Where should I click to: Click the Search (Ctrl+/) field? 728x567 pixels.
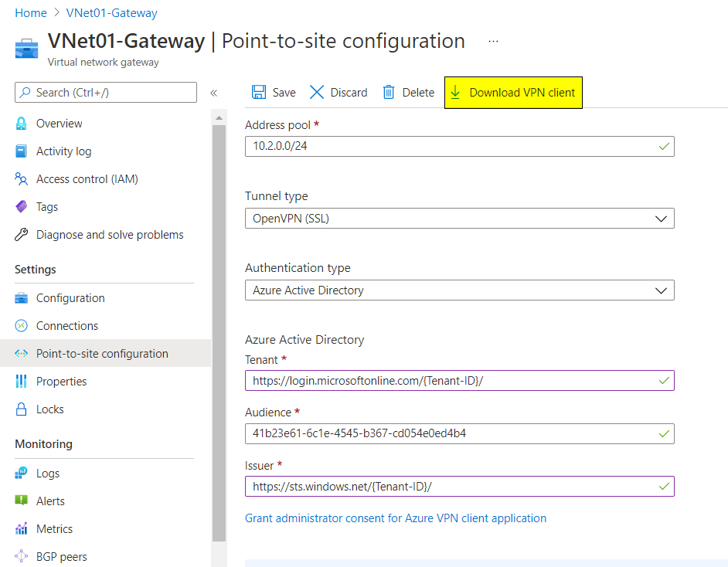tap(106, 93)
